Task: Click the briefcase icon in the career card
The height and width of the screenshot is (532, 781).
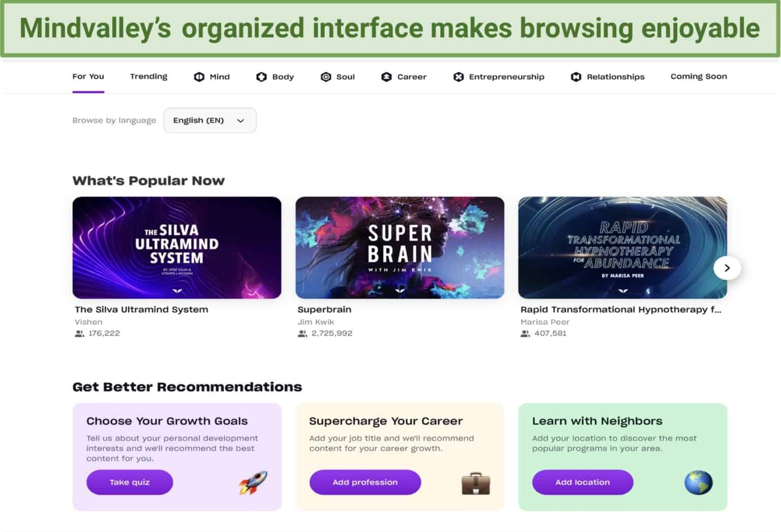Action: (475, 484)
